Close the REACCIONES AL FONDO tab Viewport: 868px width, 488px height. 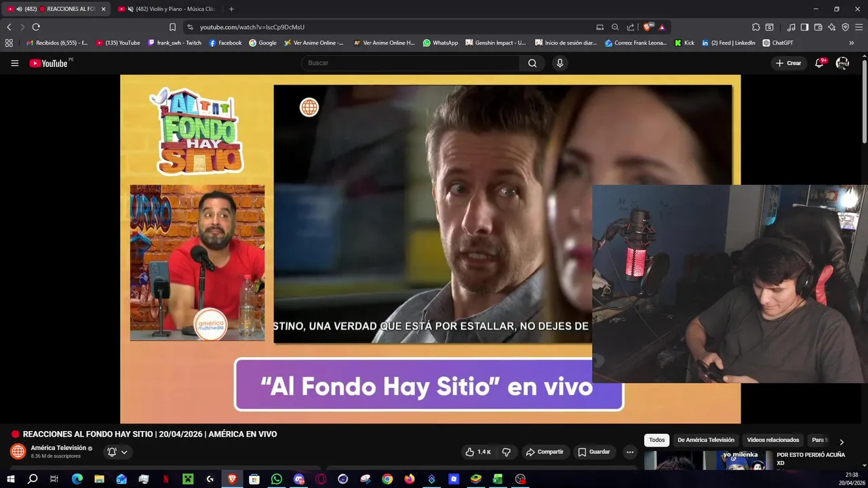103,9
